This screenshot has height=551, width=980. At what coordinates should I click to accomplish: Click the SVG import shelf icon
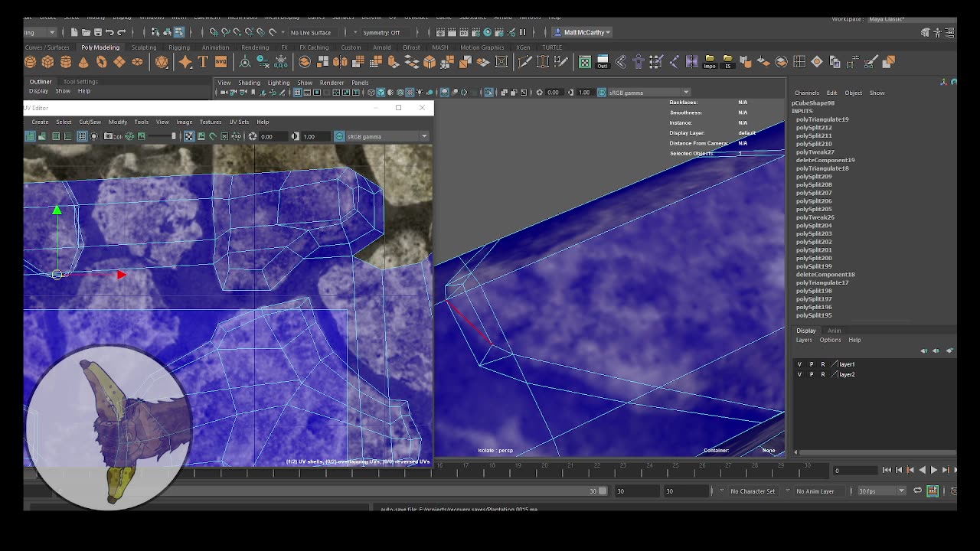click(x=220, y=62)
